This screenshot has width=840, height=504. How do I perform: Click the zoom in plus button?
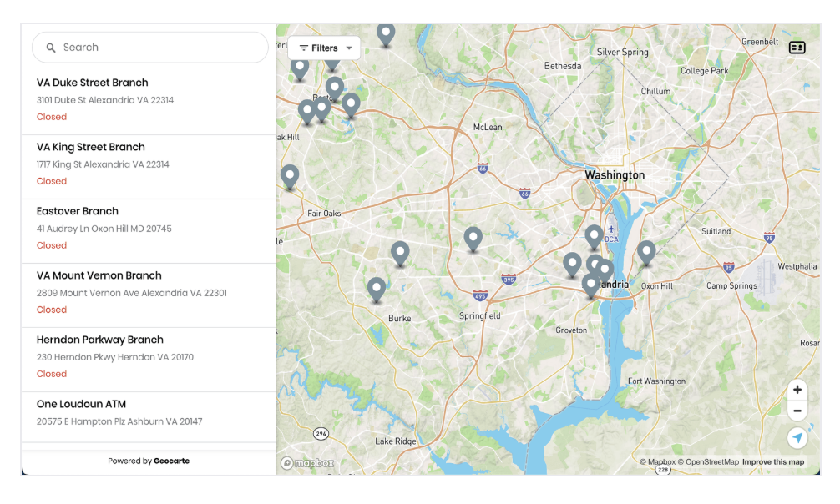(x=797, y=390)
